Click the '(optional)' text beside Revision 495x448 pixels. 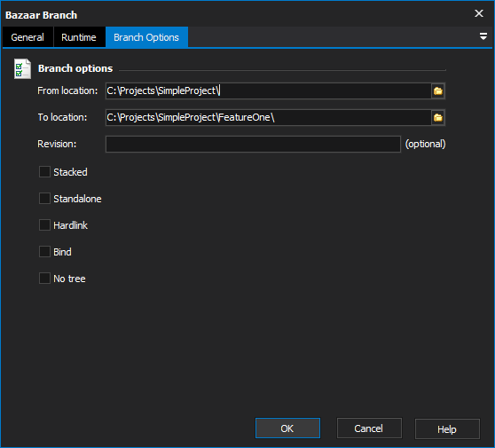425,144
